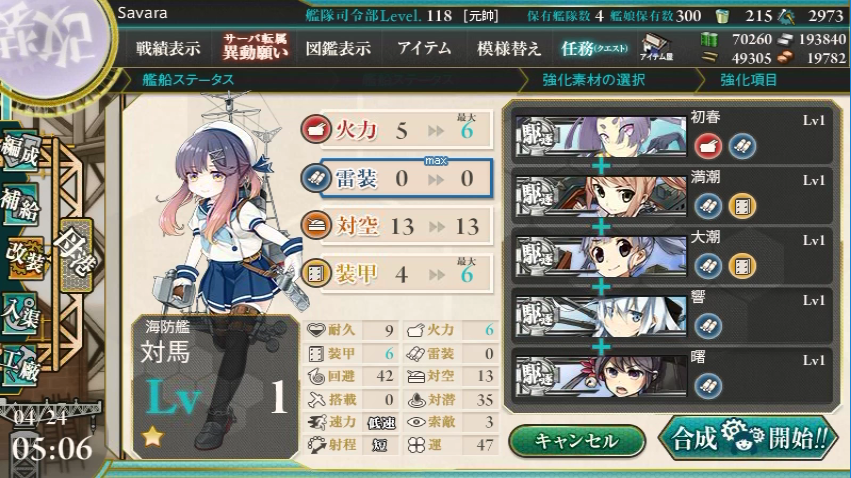The height and width of the screenshot is (478, 851).
Task: Select the 強化素材の選択 step tab
Action: 593,80
